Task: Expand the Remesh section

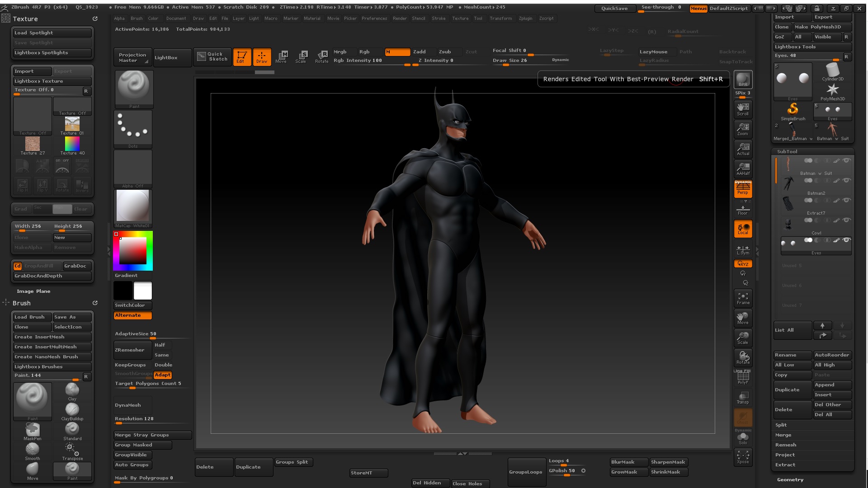Action: (785, 445)
